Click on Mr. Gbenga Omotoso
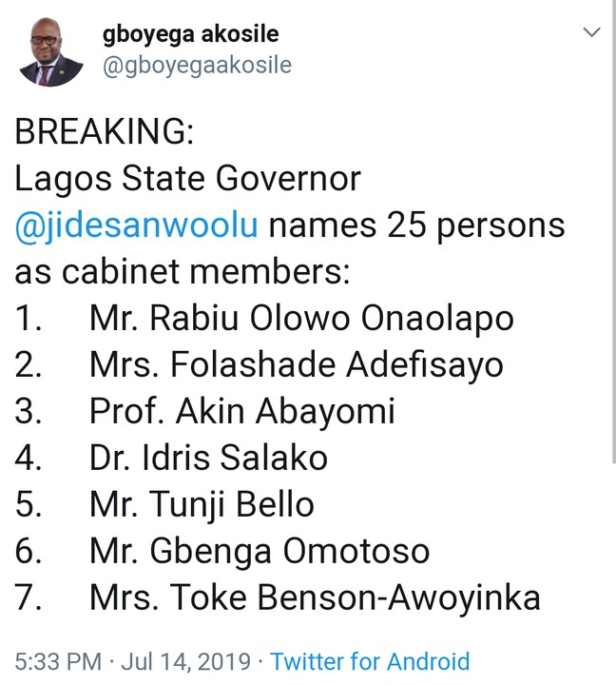The height and width of the screenshot is (685, 616). tap(260, 551)
